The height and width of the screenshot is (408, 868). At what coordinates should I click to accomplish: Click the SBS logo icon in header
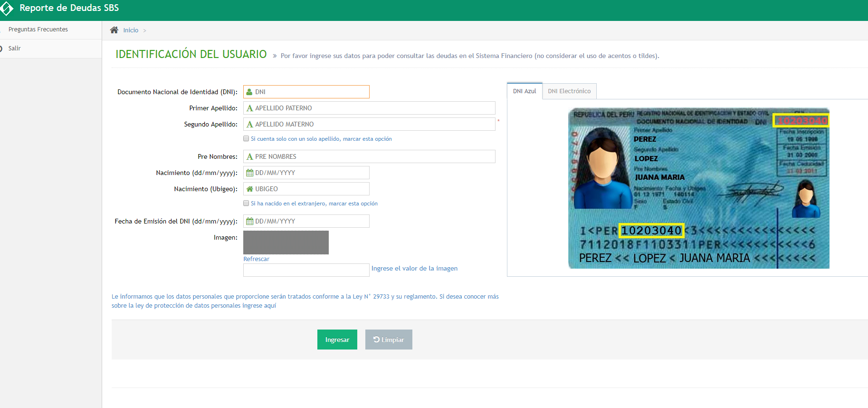pos(6,9)
